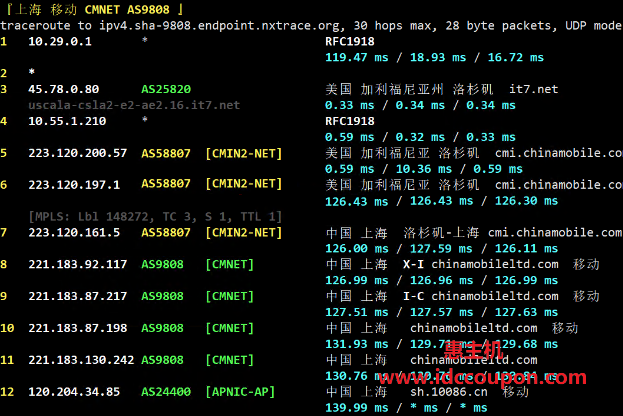
Task: Click the 139.99 ms latency value
Action: pyautogui.click(x=357, y=408)
